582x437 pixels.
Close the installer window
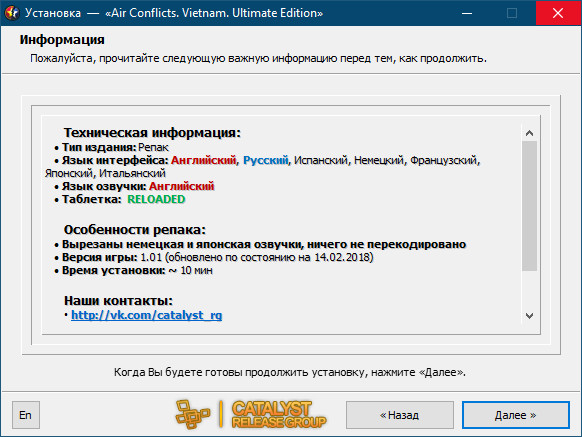558,13
